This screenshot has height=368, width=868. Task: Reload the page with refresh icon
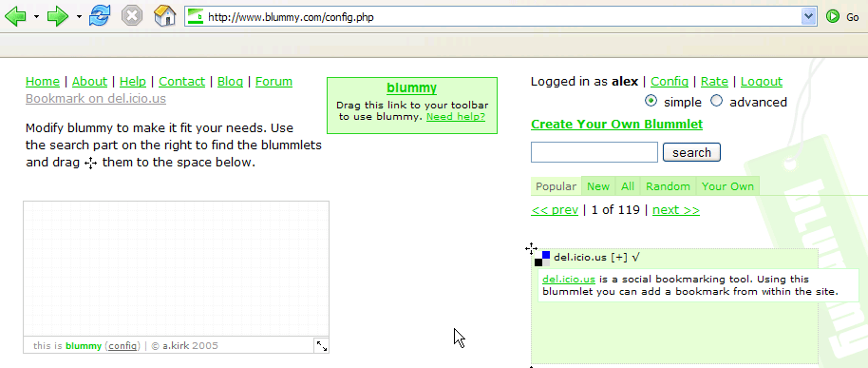(x=100, y=16)
